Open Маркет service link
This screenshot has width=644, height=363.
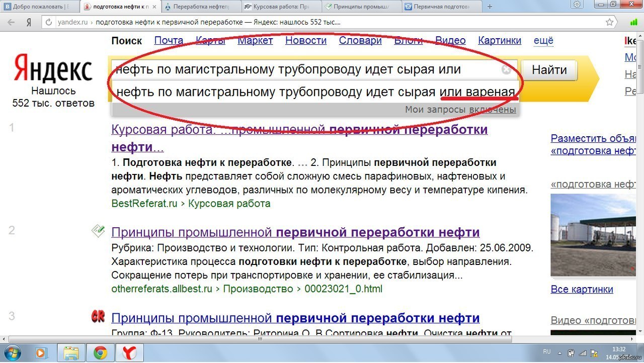(255, 41)
